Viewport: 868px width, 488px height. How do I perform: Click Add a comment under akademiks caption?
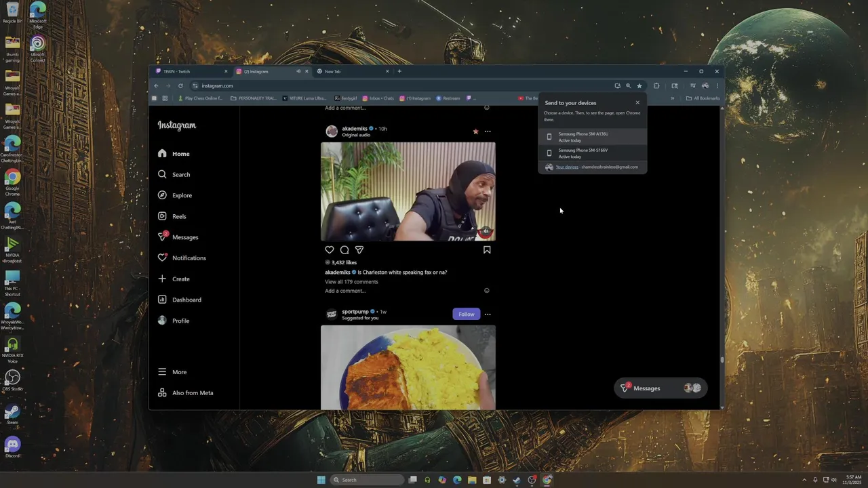[345, 291]
